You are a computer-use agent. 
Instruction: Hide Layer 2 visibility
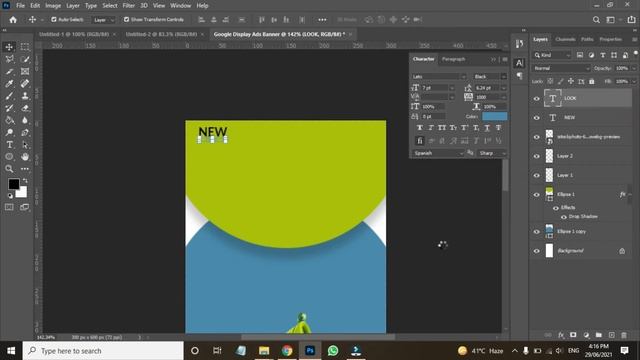point(537,156)
